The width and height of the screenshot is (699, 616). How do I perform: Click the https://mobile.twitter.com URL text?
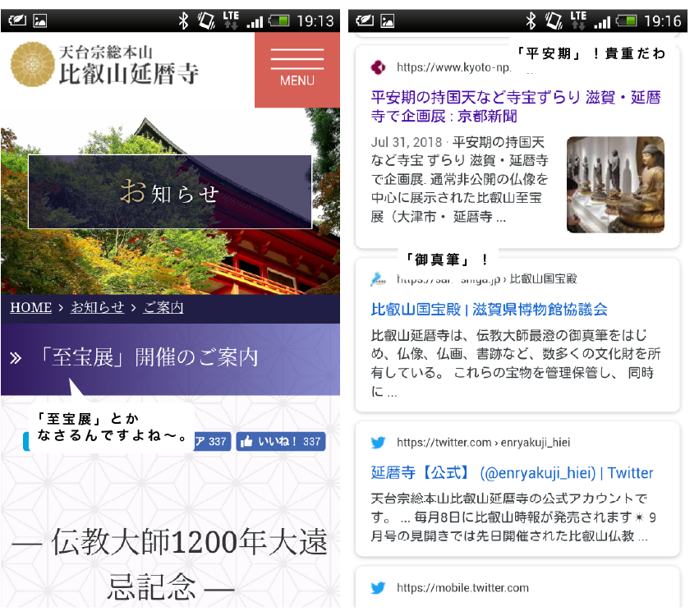click(x=462, y=588)
